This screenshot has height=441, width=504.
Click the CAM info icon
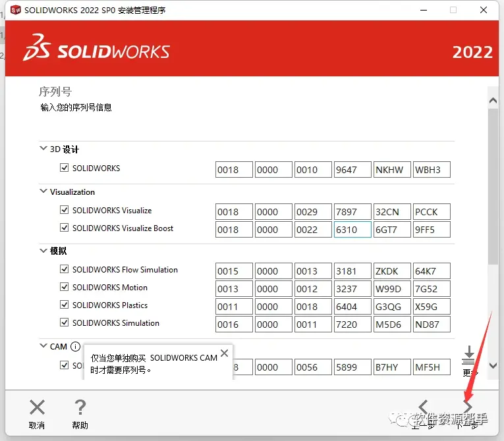pos(75,347)
